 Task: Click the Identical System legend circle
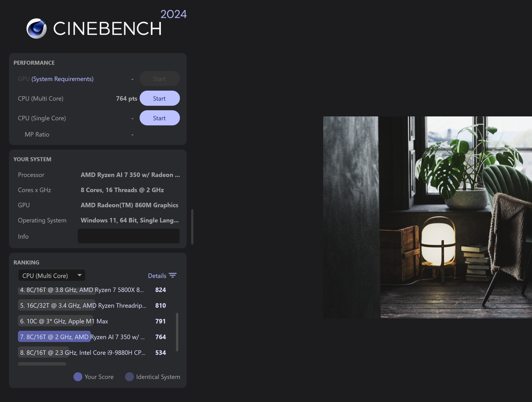pos(129,377)
